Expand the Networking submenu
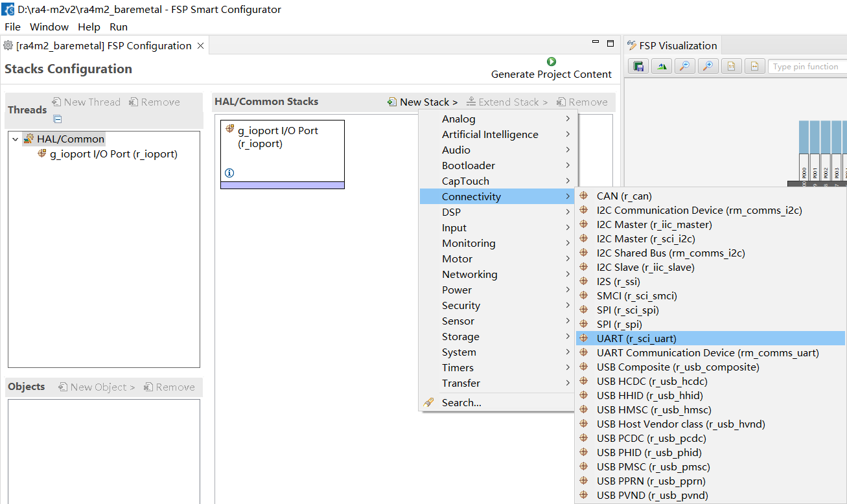 tap(496, 275)
